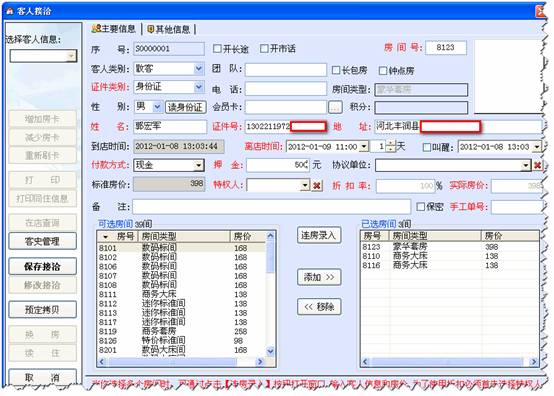Expand the 离店时间 date dropdown

pos(364,146)
